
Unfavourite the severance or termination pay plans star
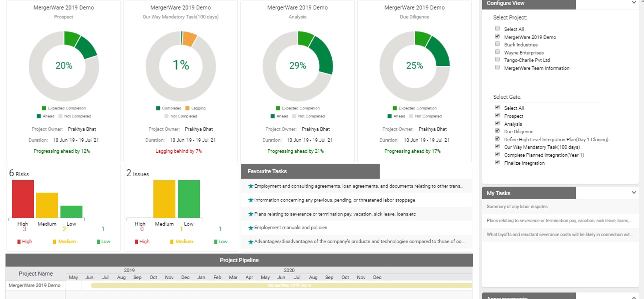click(251, 214)
